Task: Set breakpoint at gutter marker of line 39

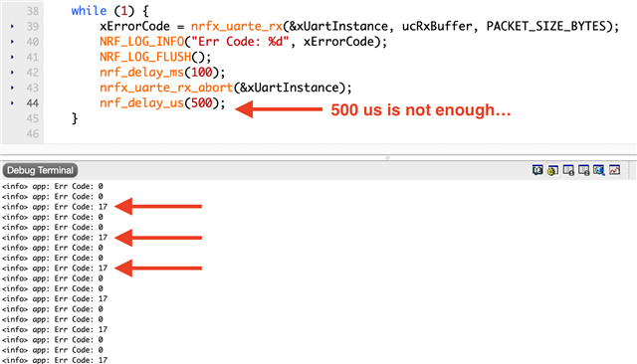Action: coord(12,27)
